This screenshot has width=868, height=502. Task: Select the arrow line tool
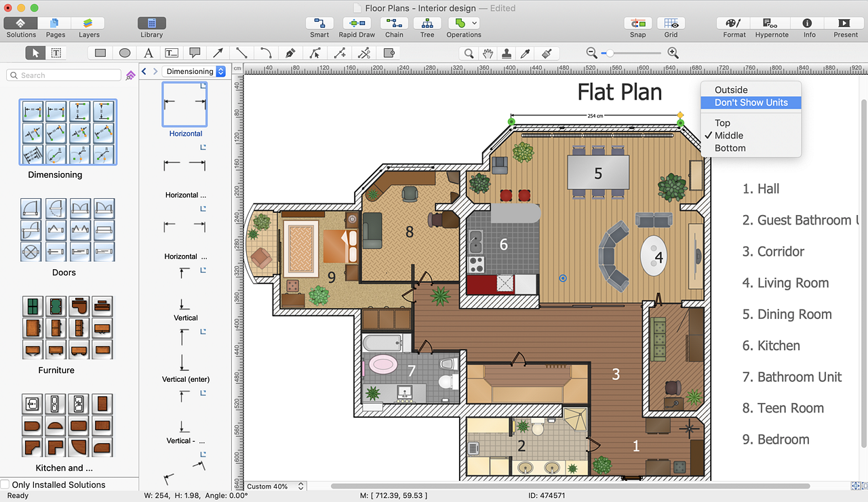218,53
